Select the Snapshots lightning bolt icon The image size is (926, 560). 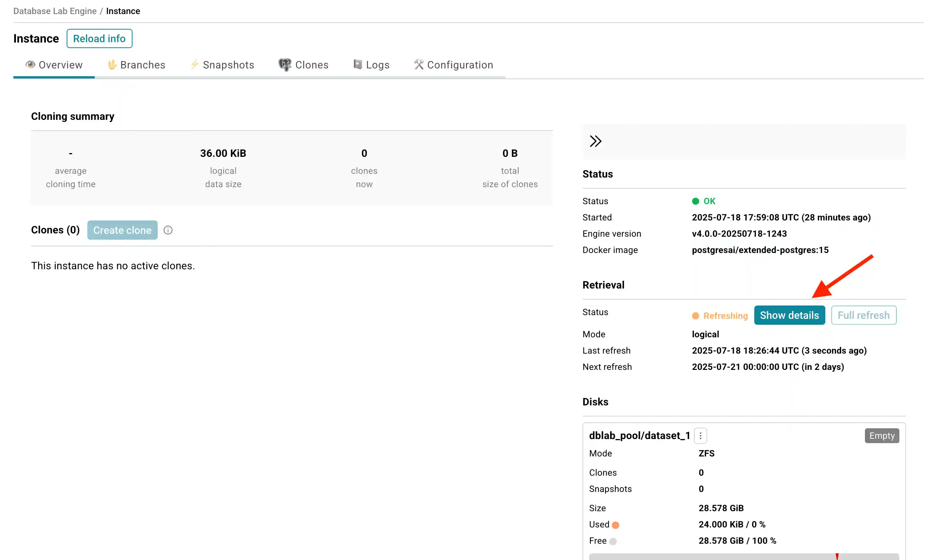pos(195,65)
